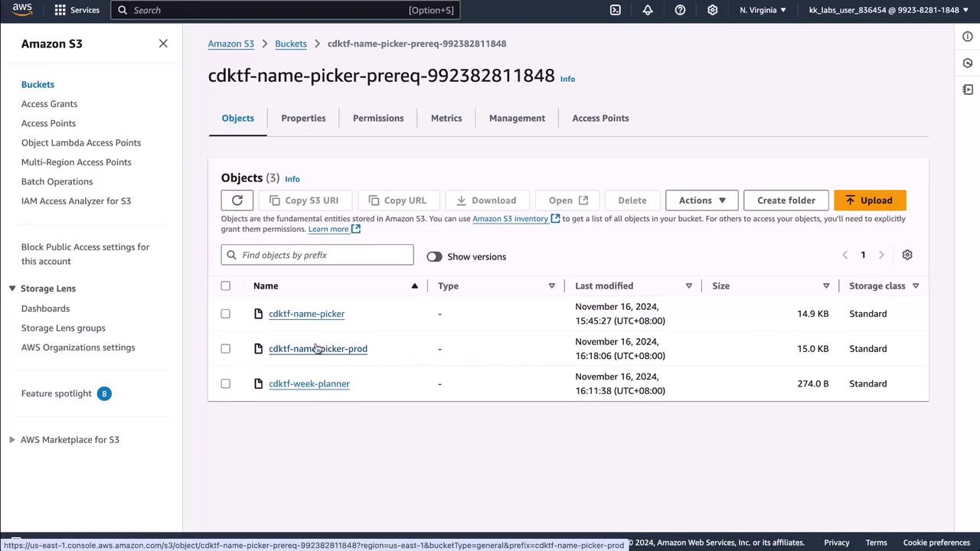980x551 pixels.
Task: Open Access Grants in the sidebar
Action: 49,104
